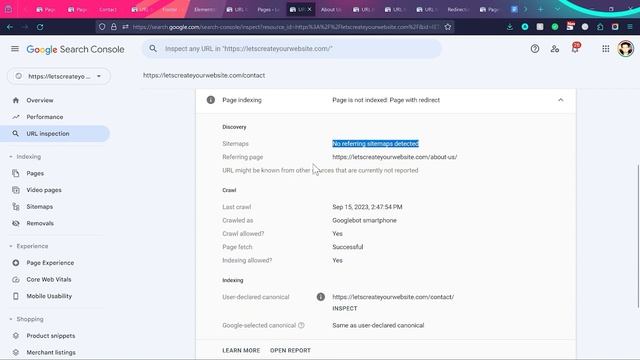
Task: Close the active browser tab
Action: (x=309, y=9)
